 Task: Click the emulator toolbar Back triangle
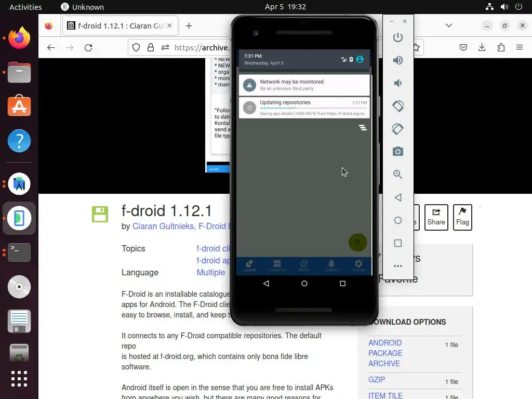[397, 197]
